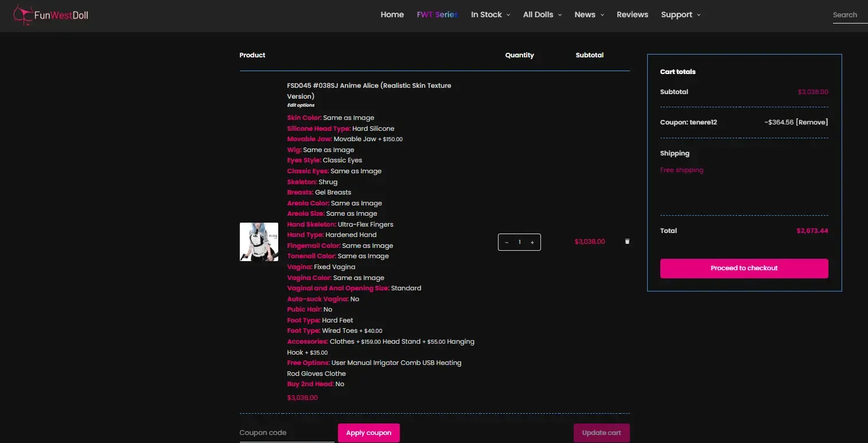The height and width of the screenshot is (443, 868).
Task: Click the Eyes Style: Classic Eyes text
Action: click(x=325, y=160)
